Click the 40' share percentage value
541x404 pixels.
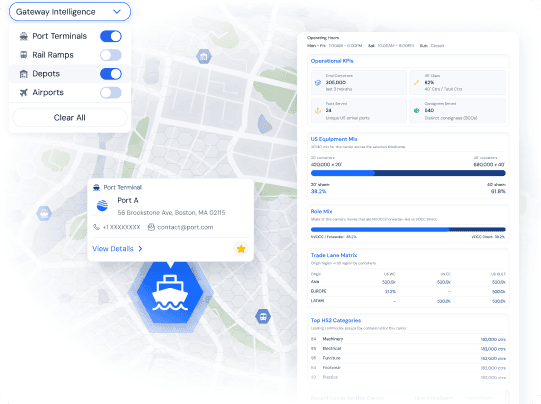(498, 191)
